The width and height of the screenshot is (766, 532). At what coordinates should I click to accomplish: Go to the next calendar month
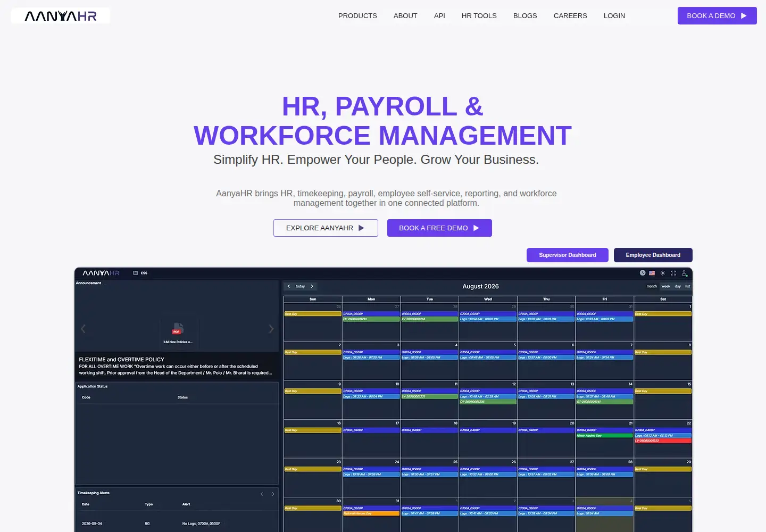[312, 286]
